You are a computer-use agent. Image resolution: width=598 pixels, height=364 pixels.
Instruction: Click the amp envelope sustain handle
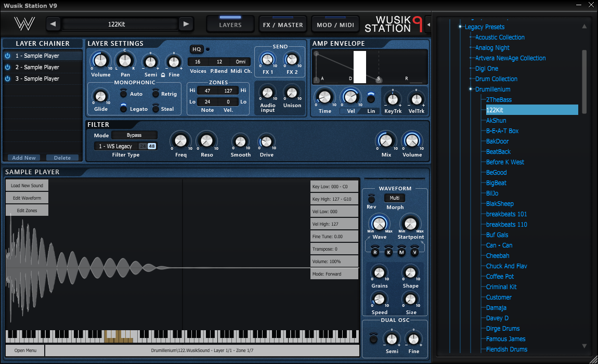point(379,80)
